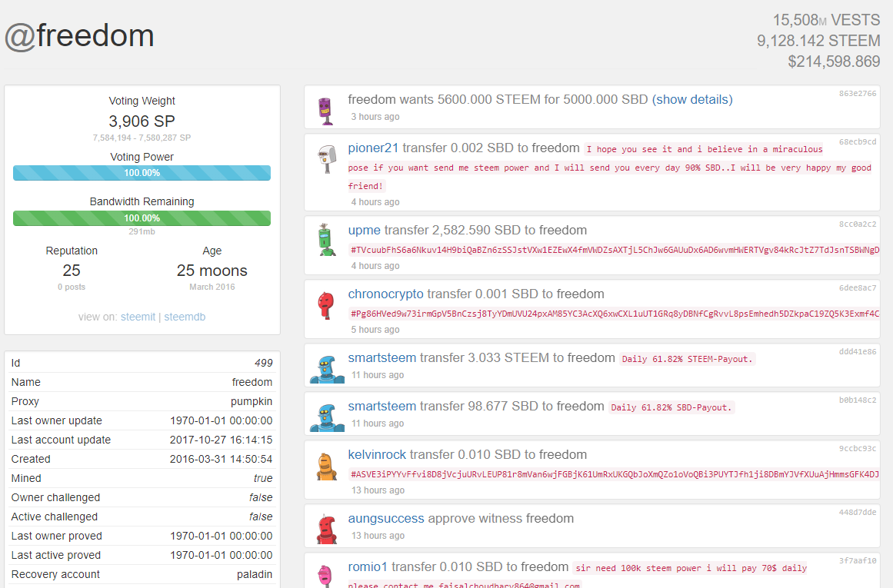This screenshot has width=893, height=588.
Task: Click transaction hash 863e2766
Action: point(857,93)
